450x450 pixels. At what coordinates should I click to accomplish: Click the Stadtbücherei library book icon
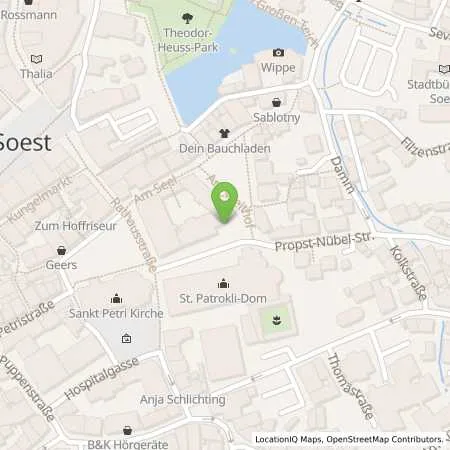tap(444, 69)
